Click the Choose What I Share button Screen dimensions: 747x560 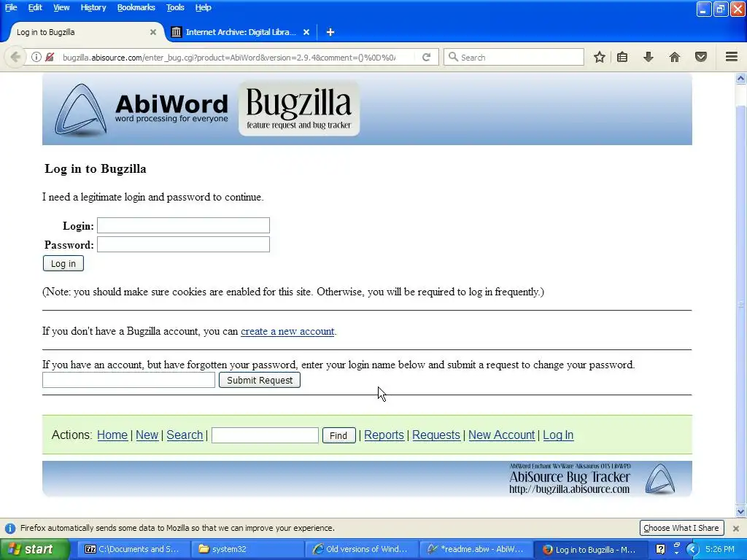[x=681, y=528]
